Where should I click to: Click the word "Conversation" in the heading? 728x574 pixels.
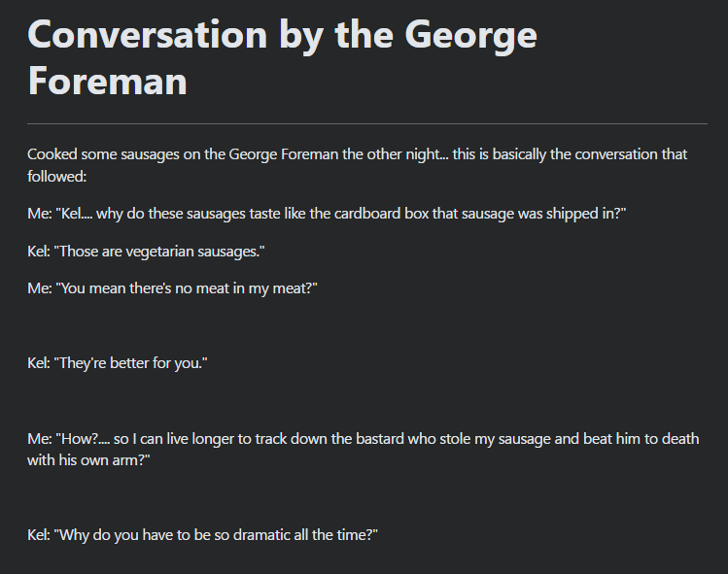148,35
